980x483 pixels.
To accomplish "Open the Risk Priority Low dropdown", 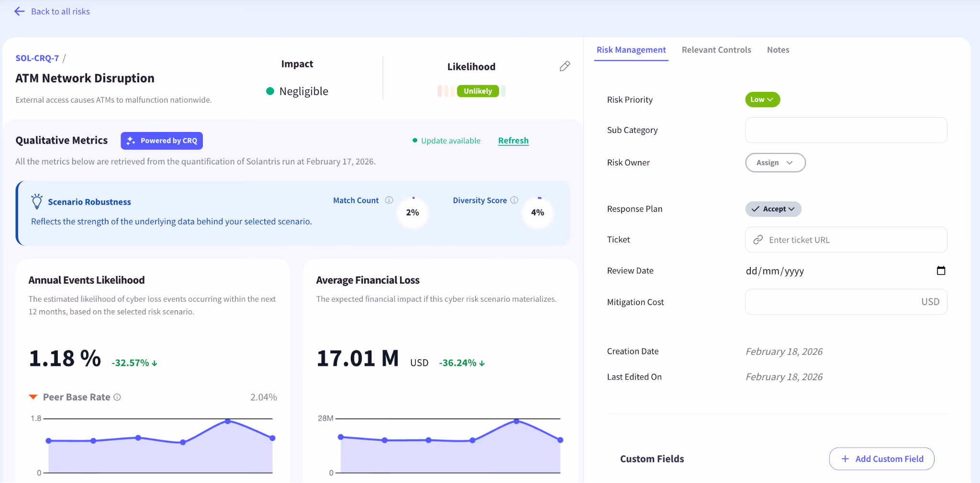I will tap(762, 99).
